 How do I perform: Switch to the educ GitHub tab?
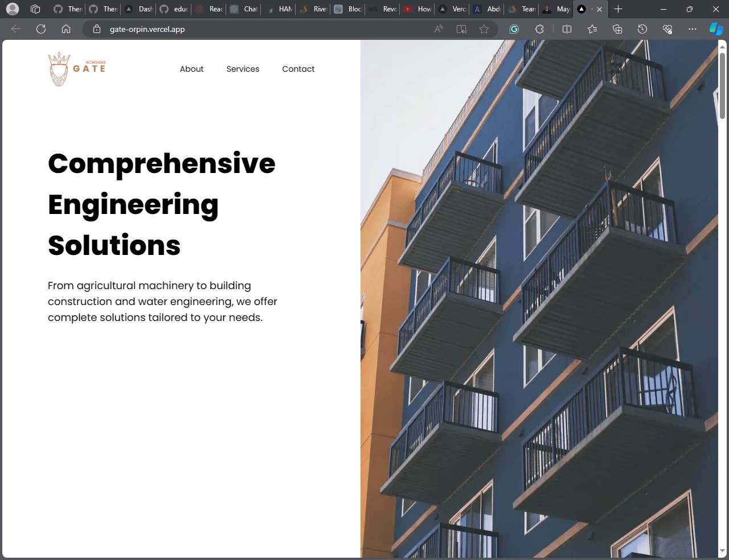[174, 9]
